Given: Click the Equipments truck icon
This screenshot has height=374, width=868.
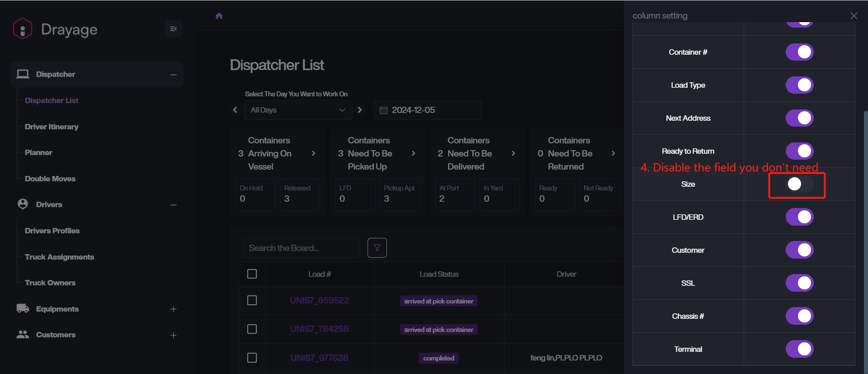Looking at the screenshot, I should point(23,309).
